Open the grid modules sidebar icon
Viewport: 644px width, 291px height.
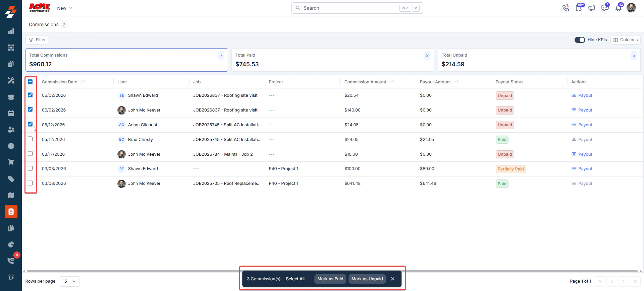11,48
